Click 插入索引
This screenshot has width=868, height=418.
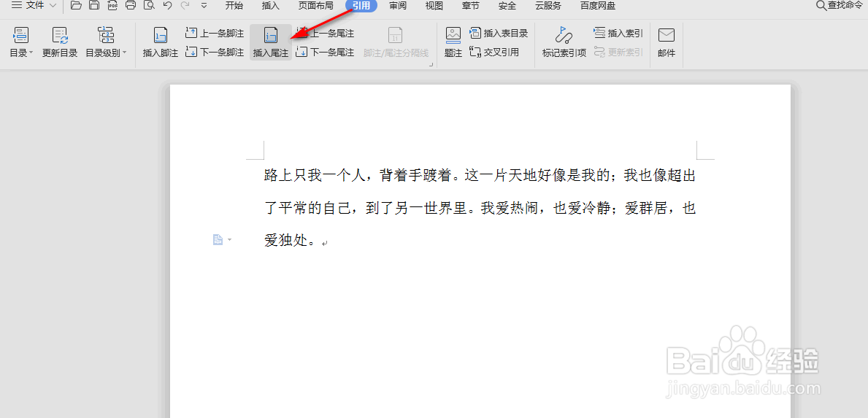click(x=618, y=33)
